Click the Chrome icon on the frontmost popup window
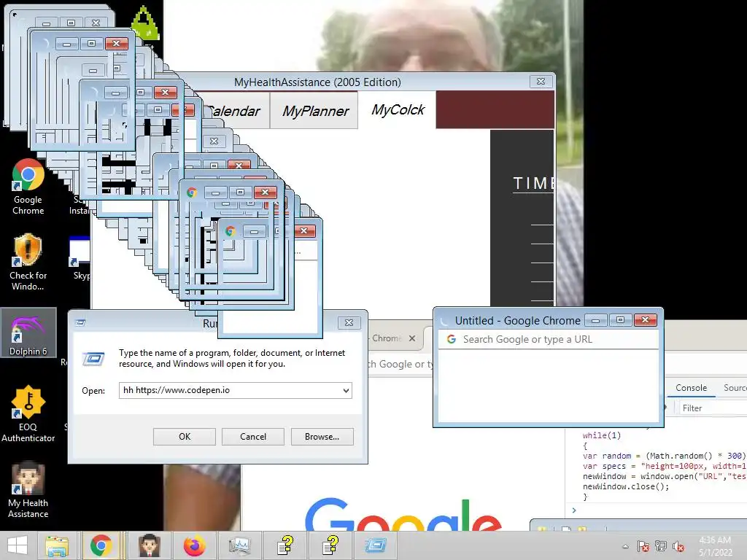Image resolution: width=747 pixels, height=560 pixels. pyautogui.click(x=231, y=231)
